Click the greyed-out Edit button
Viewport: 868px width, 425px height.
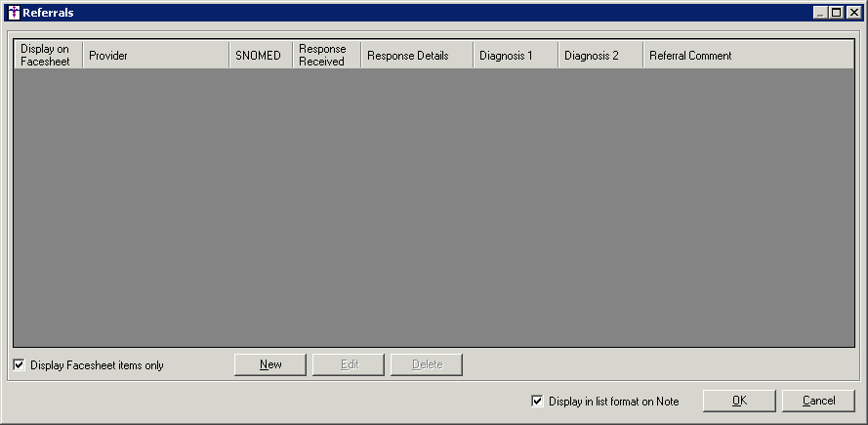pos(349,364)
